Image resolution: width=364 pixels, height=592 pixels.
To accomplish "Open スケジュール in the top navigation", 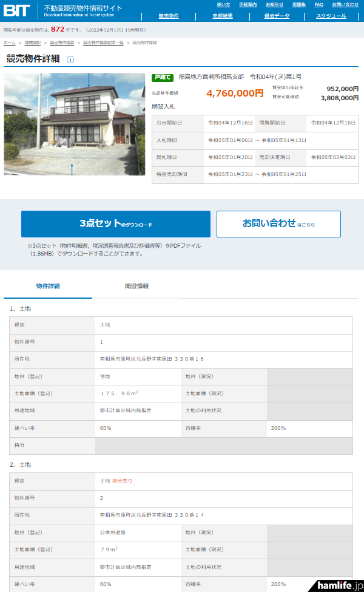I will coord(331,16).
